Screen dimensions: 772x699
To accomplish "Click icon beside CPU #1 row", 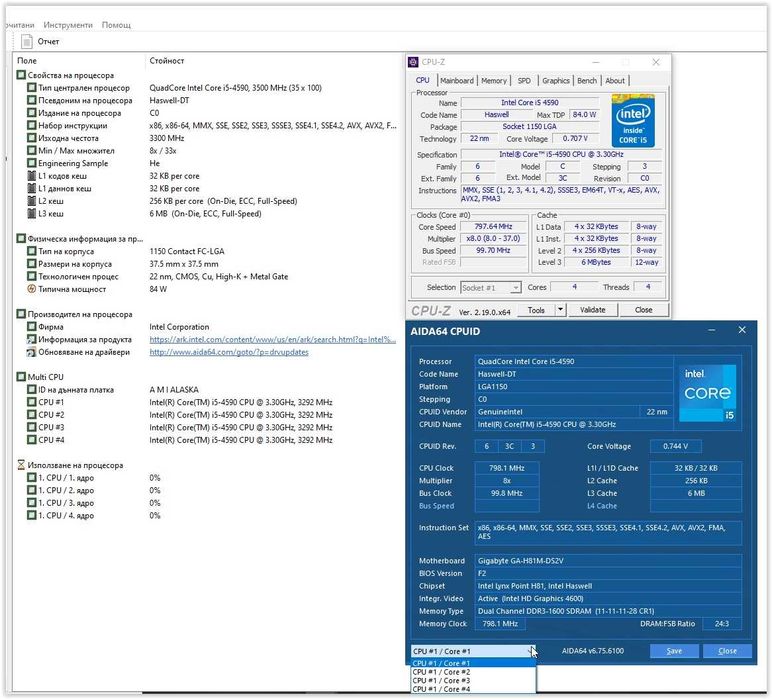I will [32, 402].
